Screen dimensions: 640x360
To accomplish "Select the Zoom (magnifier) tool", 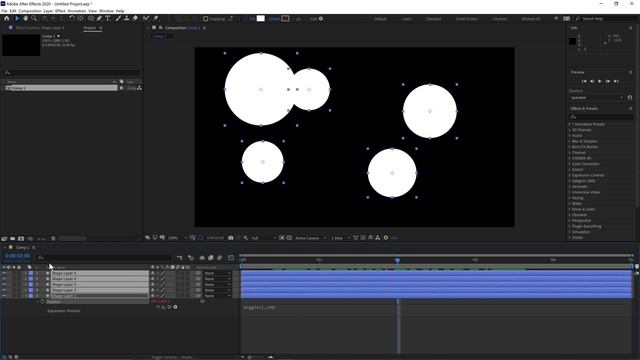I will point(34,18).
